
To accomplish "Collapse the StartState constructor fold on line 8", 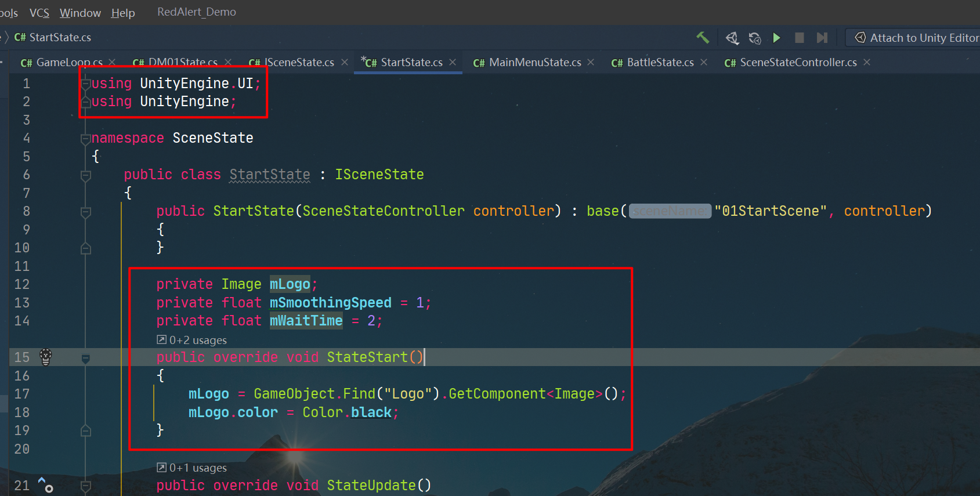I will click(86, 212).
